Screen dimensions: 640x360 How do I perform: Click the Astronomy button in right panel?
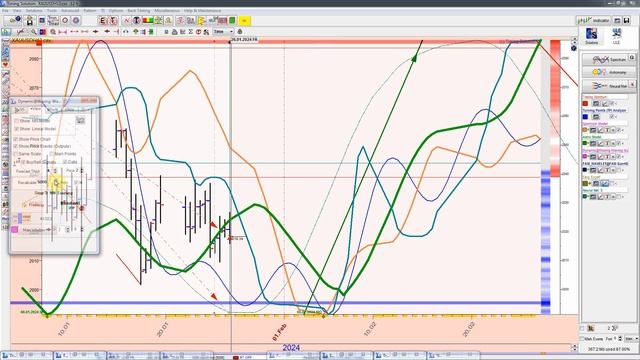609,72
